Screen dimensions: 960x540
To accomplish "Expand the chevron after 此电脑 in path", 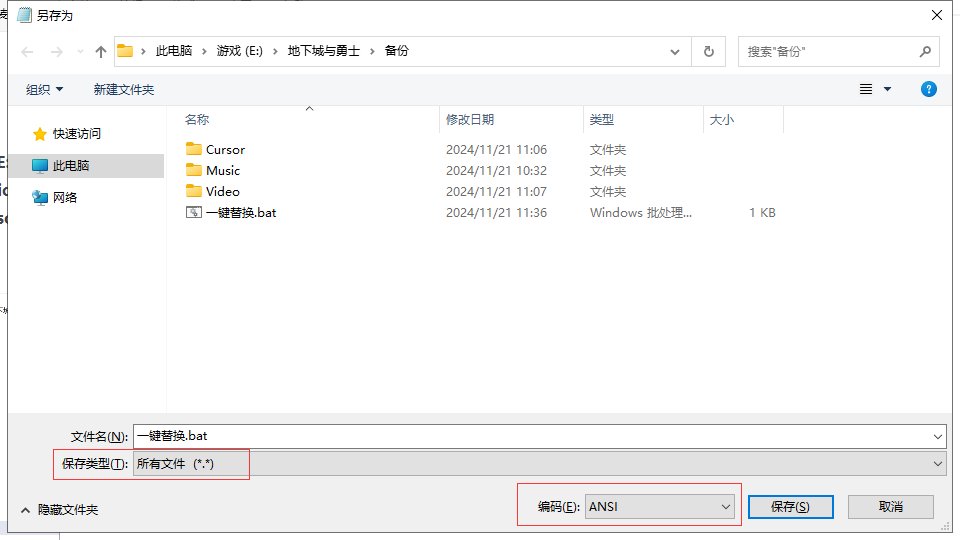I will coord(204,51).
